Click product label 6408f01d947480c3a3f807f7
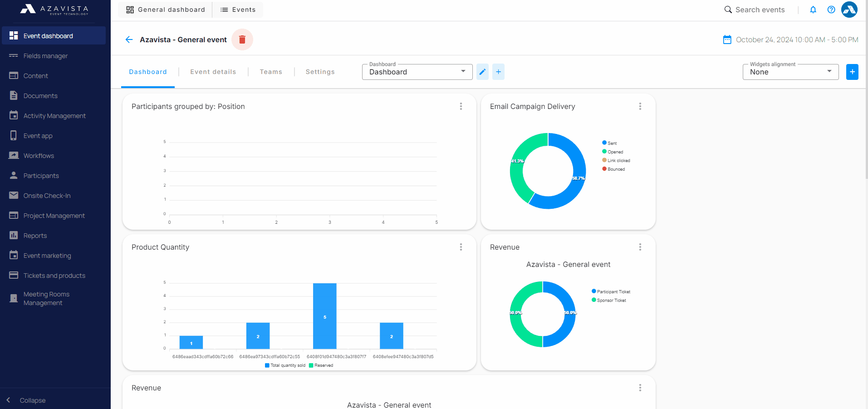Viewport: 868px width, 409px height. click(336, 357)
